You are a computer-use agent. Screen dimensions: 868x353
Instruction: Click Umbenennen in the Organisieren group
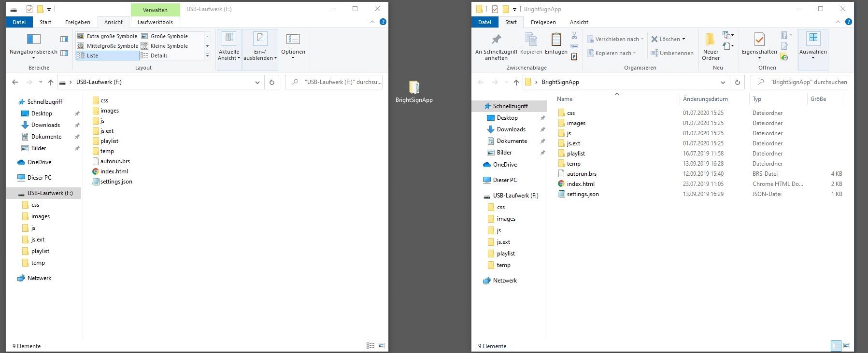click(x=672, y=53)
